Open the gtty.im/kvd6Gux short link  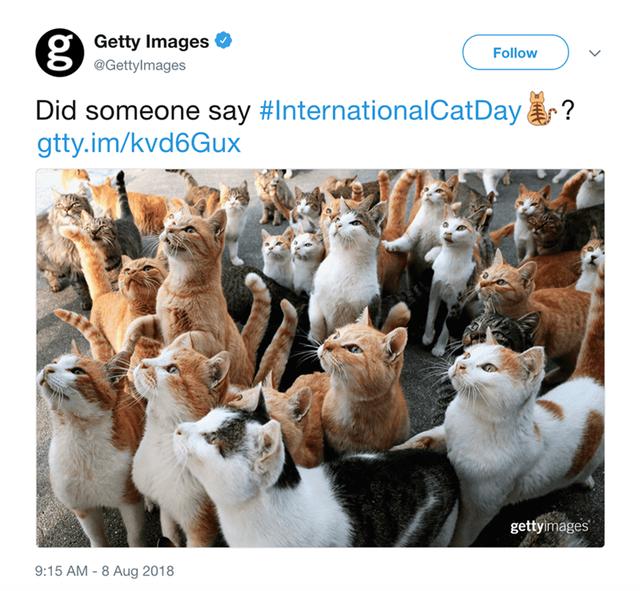click(139, 144)
